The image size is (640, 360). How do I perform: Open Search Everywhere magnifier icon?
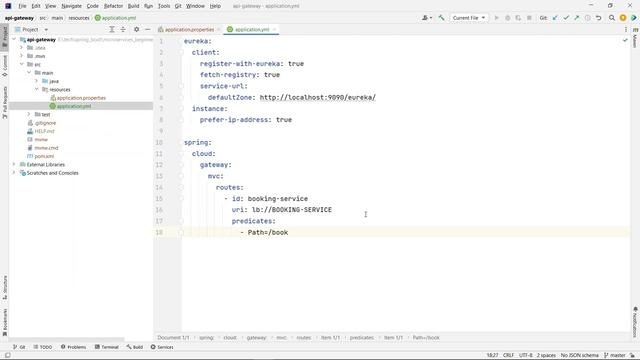[612, 18]
